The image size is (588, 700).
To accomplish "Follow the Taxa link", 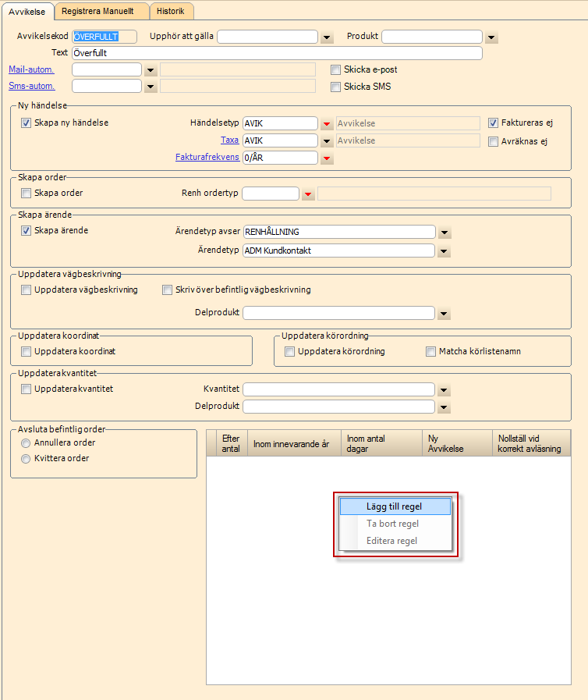I will 229,140.
